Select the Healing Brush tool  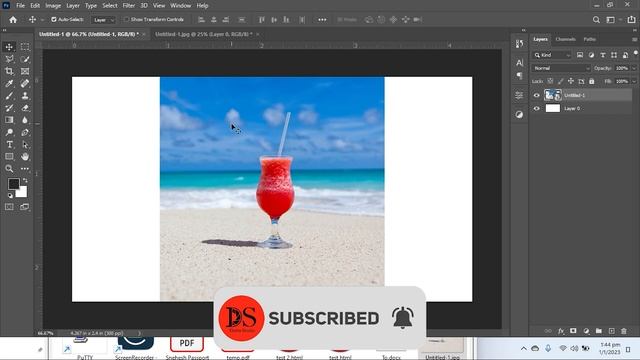pyautogui.click(x=25, y=84)
